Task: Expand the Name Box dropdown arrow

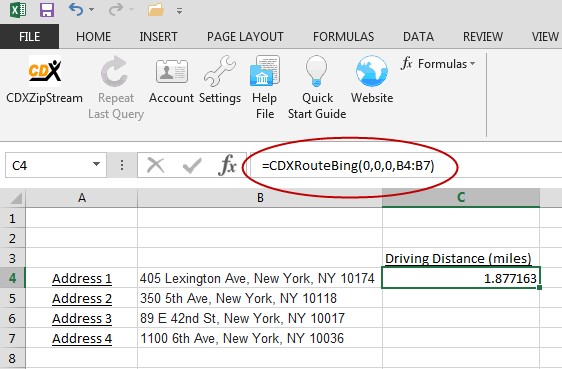Action: click(x=96, y=164)
